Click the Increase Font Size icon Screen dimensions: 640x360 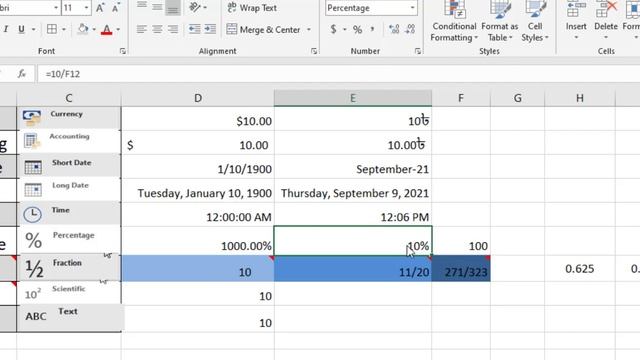point(100,8)
